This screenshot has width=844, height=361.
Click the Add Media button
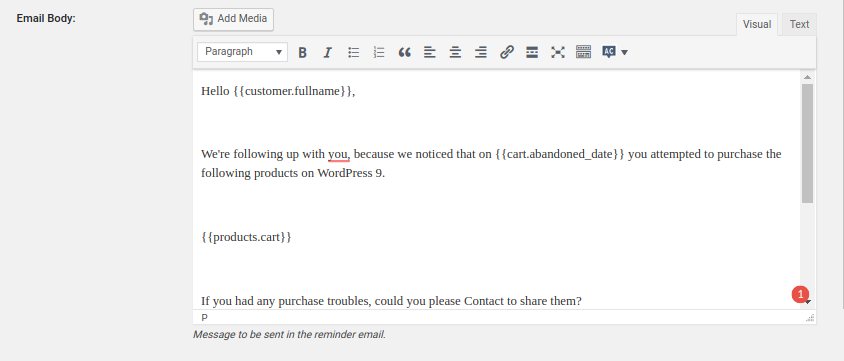pos(234,19)
